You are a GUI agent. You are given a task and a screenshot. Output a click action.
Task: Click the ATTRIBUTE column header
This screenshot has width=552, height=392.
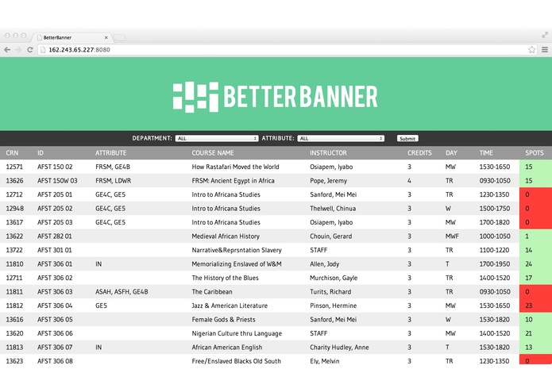point(110,153)
